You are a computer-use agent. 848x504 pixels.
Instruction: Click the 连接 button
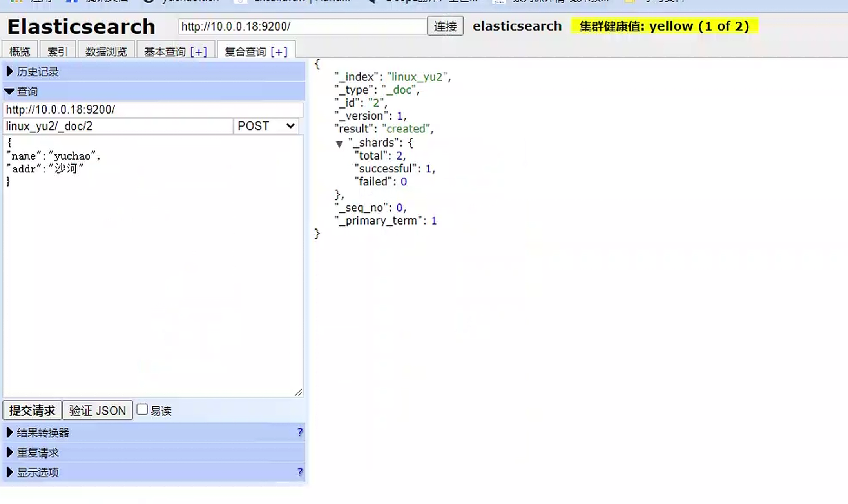click(445, 26)
